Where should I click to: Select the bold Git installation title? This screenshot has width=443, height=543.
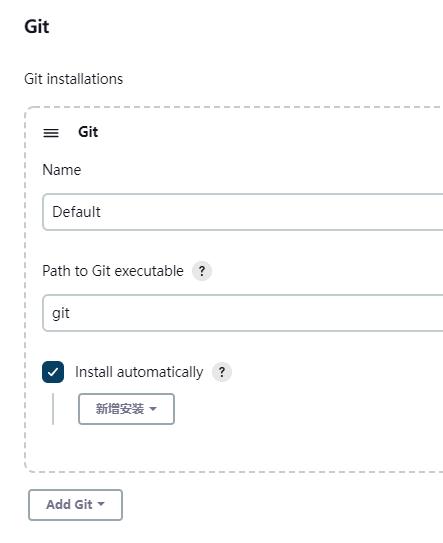[x=88, y=132]
